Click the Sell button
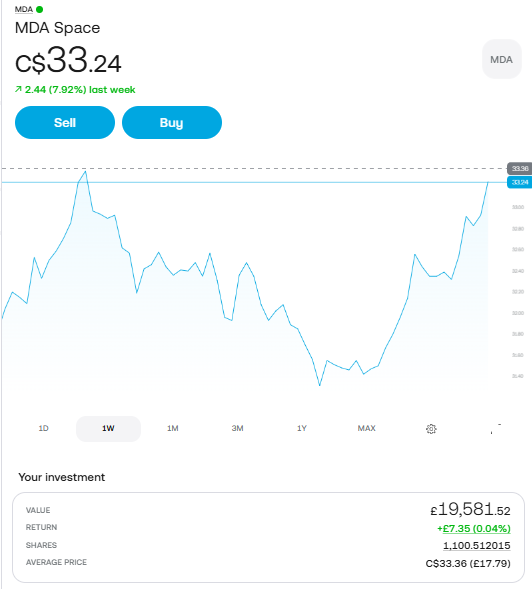The height and width of the screenshot is (589, 532). click(x=65, y=122)
